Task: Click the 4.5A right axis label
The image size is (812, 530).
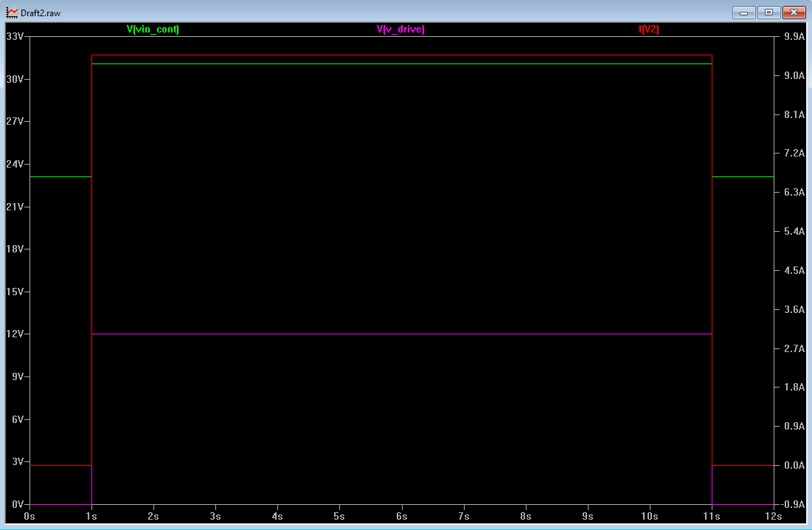Action: tap(794, 270)
